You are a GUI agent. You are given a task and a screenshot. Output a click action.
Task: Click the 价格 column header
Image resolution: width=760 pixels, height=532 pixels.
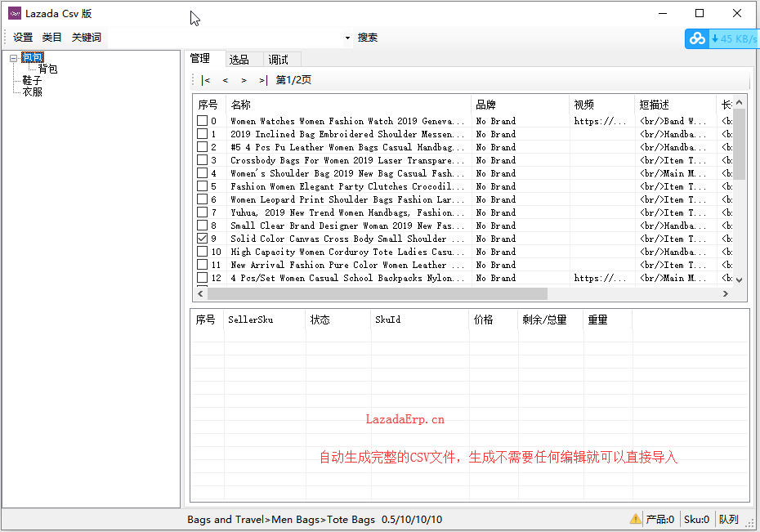494,320
